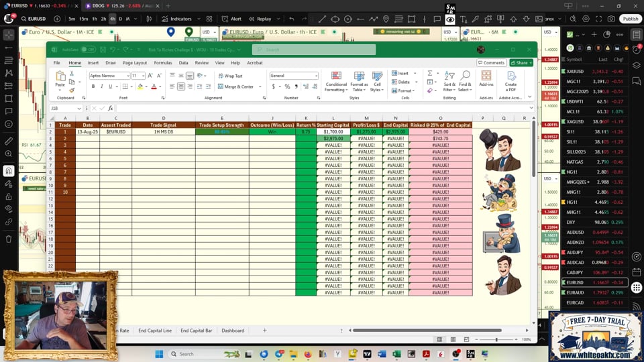Create an Alert in TradingView toolbar
The height and width of the screenshot is (362, 644).
click(231, 19)
